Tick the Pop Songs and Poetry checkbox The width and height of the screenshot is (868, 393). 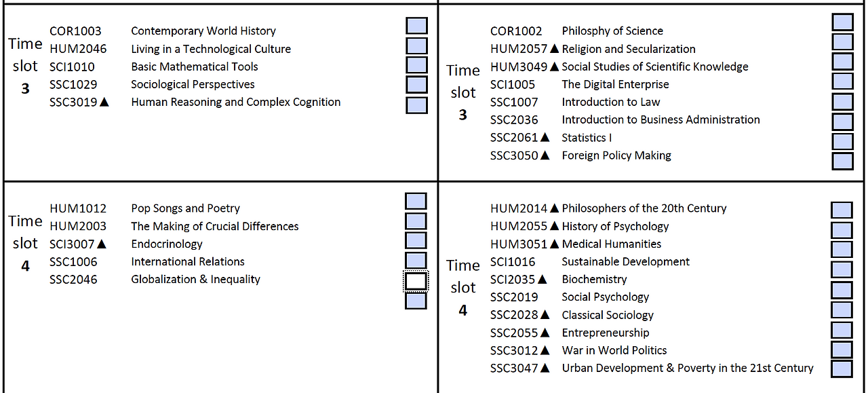click(x=416, y=201)
